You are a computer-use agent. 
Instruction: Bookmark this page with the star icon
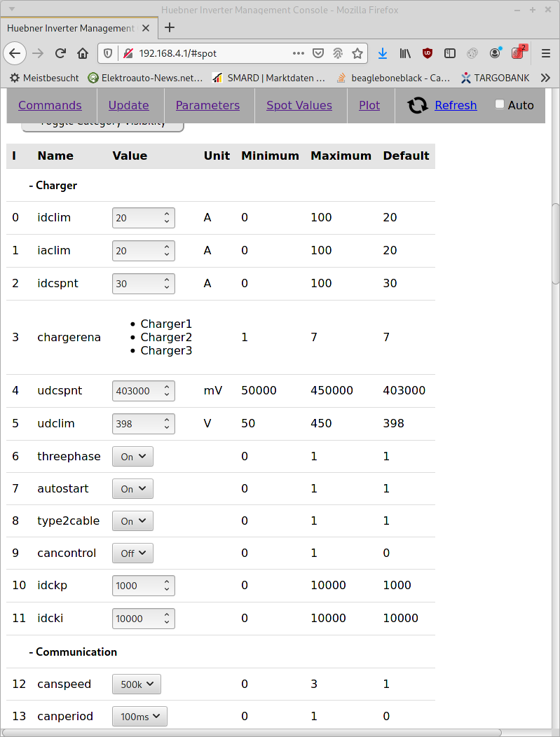pos(357,53)
